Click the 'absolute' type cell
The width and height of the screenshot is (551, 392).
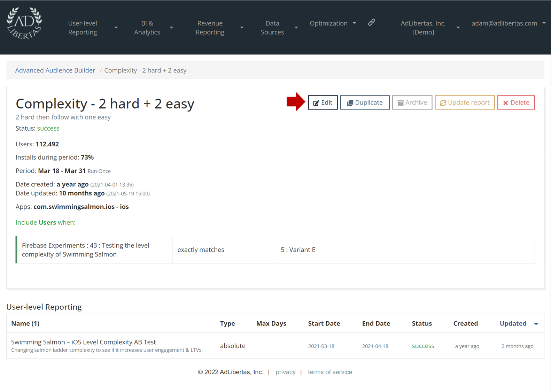tap(233, 346)
